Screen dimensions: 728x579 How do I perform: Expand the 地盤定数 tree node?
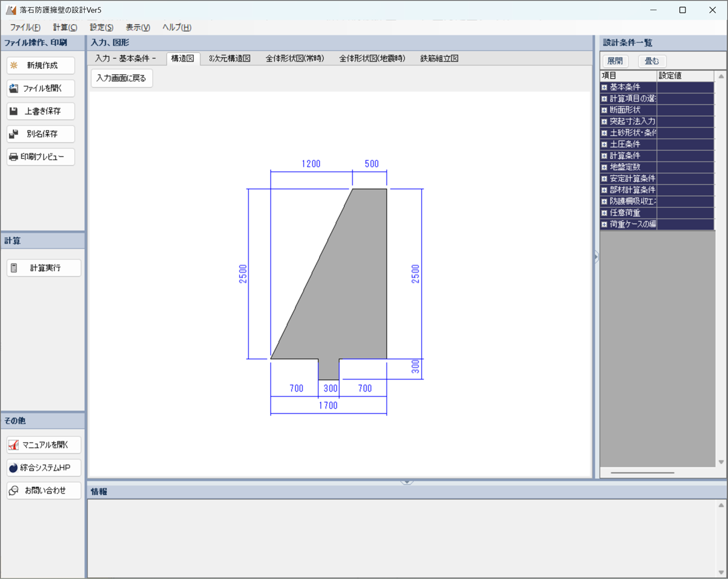[604, 167]
